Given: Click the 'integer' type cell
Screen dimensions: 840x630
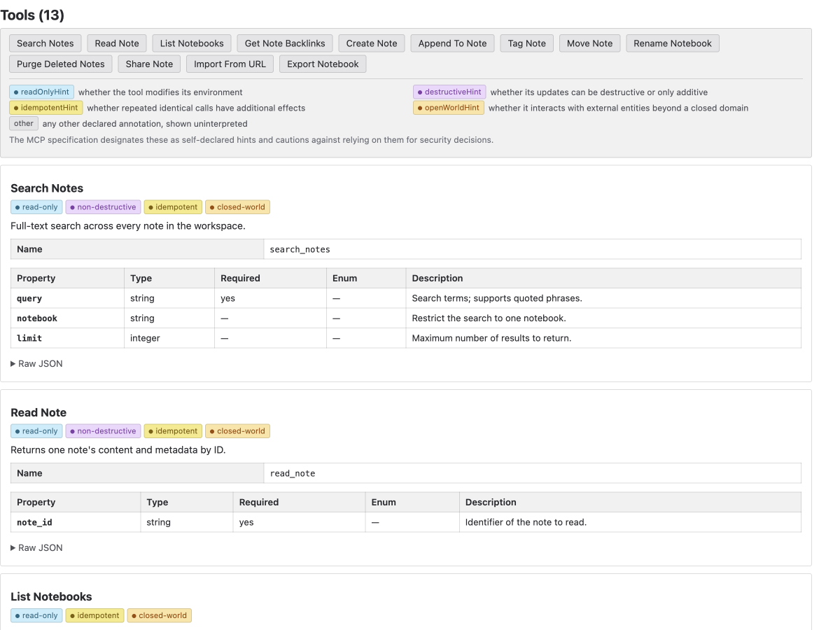Looking at the screenshot, I should [x=169, y=338].
